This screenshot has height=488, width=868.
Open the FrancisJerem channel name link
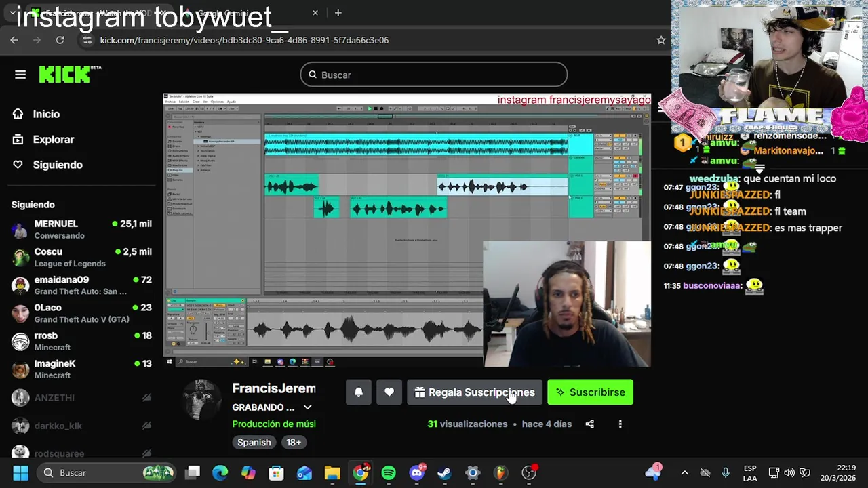coord(273,388)
